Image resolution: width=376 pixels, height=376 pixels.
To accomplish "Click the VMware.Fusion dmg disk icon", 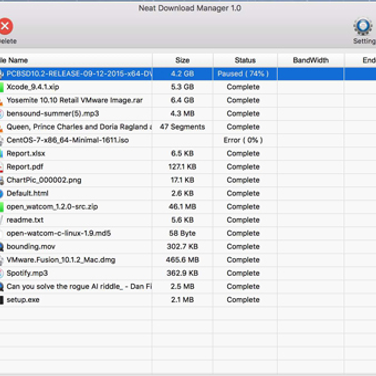I will (x=2, y=260).
